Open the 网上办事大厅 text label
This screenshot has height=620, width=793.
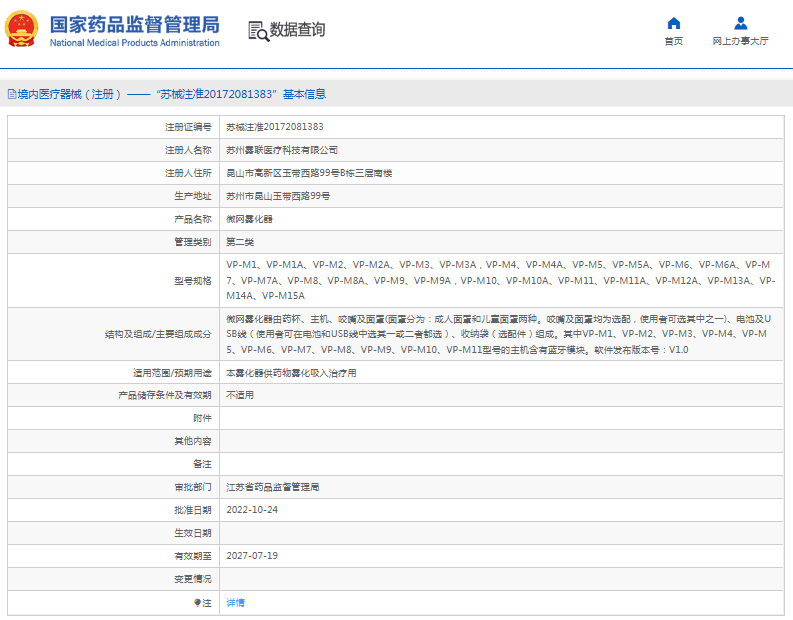point(740,42)
